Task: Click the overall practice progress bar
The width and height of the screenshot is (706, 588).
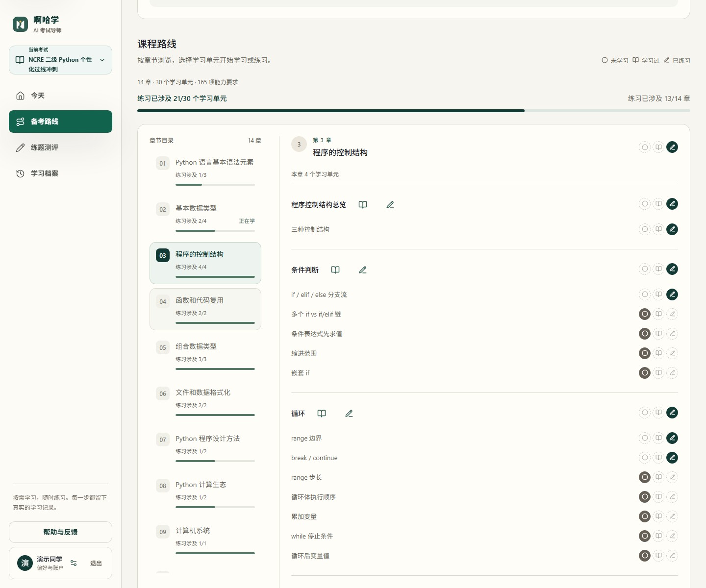Action: click(x=414, y=111)
